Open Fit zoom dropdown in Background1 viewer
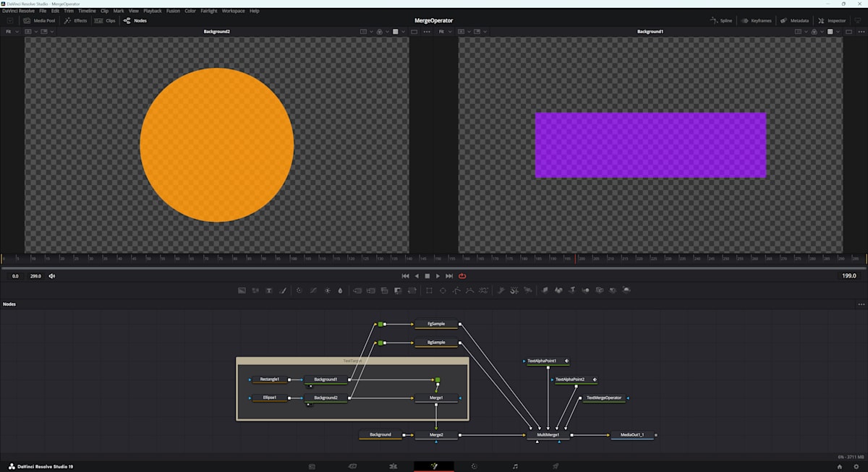Image resolution: width=868 pixels, height=472 pixels. 445,32
